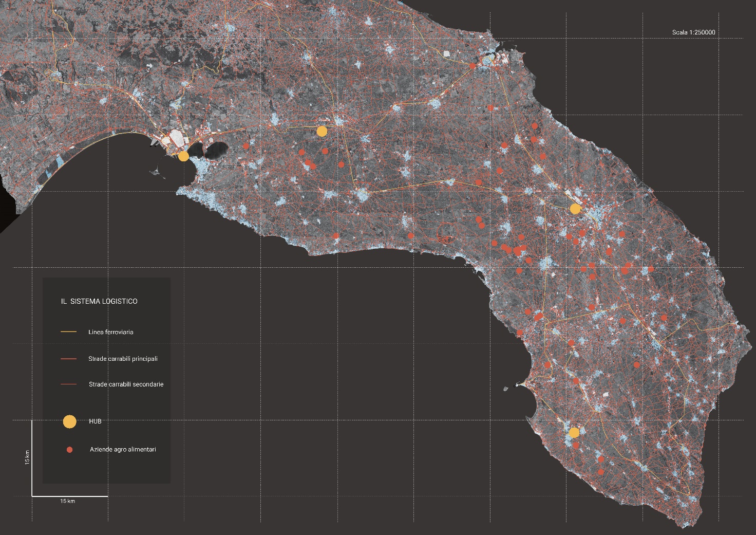Click the Strade carrabili secondarie line sample
Image resolution: width=756 pixels, height=535 pixels.
coord(68,384)
